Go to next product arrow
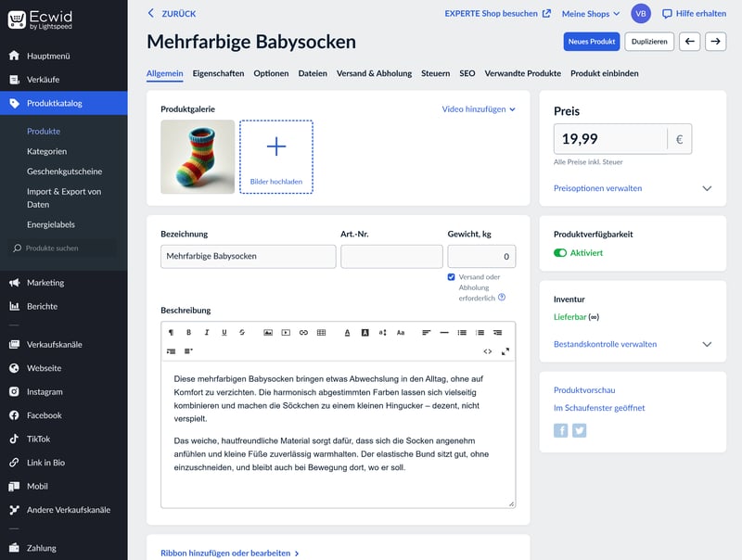The image size is (742, 560). click(715, 42)
